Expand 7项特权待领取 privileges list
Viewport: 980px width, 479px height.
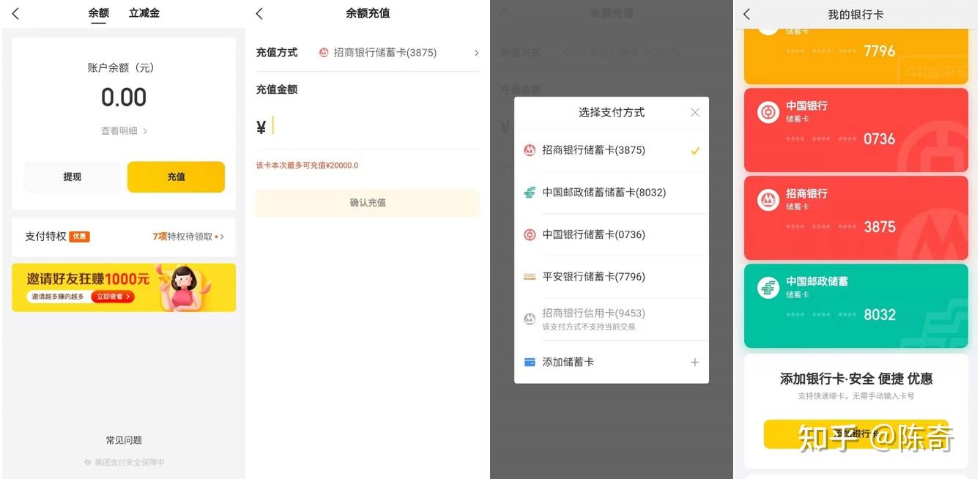click(188, 237)
